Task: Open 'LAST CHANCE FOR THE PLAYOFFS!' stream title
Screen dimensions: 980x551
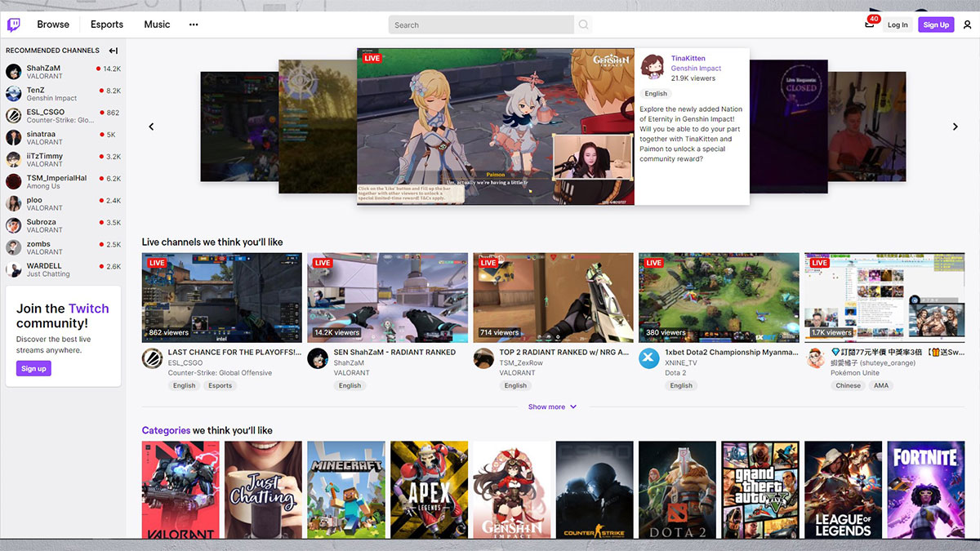Action: (x=234, y=353)
